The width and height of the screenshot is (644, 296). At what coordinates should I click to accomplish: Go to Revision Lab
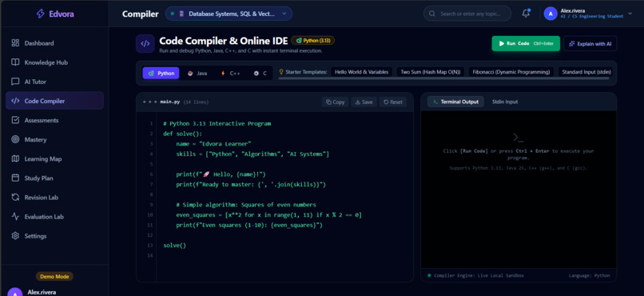pos(54,198)
